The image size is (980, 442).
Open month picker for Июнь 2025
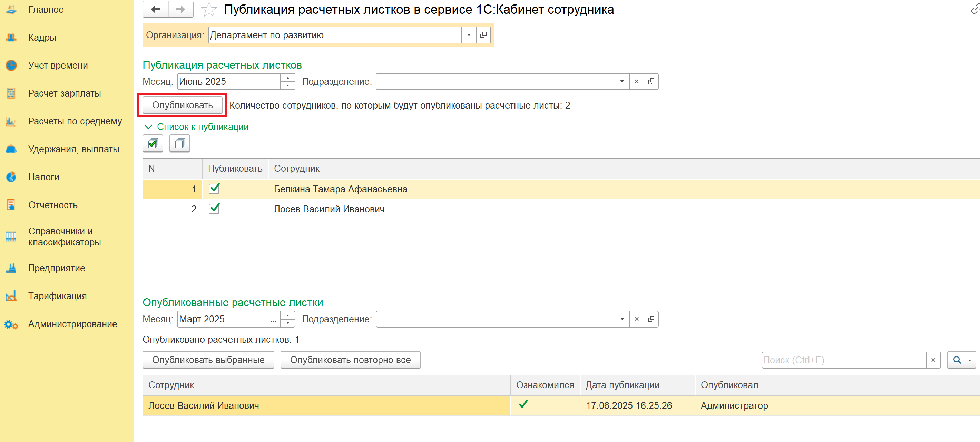273,82
